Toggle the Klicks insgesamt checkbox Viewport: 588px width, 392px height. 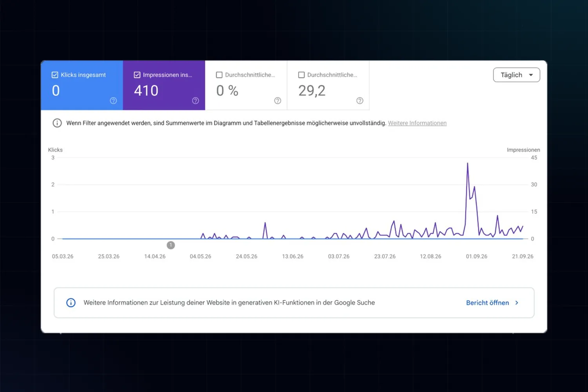[x=55, y=75]
